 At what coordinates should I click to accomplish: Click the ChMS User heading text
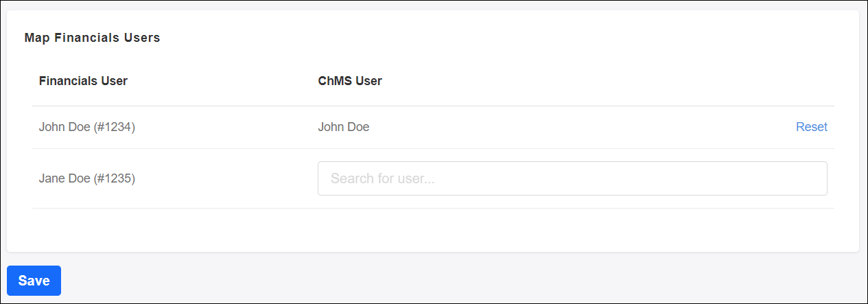click(350, 81)
